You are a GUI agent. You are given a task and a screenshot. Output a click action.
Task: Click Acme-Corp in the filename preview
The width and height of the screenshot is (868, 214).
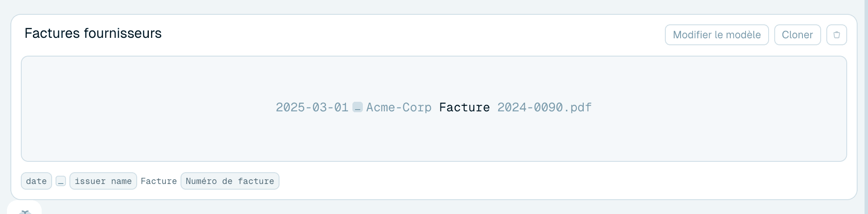[x=399, y=107]
